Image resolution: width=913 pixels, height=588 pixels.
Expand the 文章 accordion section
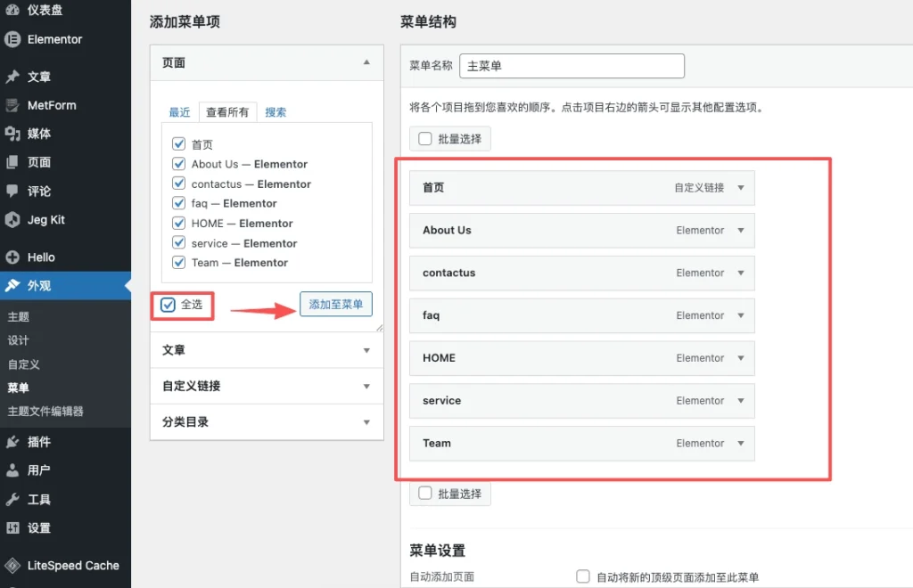tap(267, 350)
